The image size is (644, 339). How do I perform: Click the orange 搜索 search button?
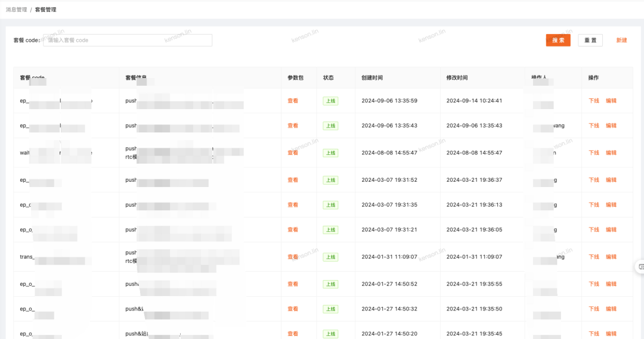point(558,41)
